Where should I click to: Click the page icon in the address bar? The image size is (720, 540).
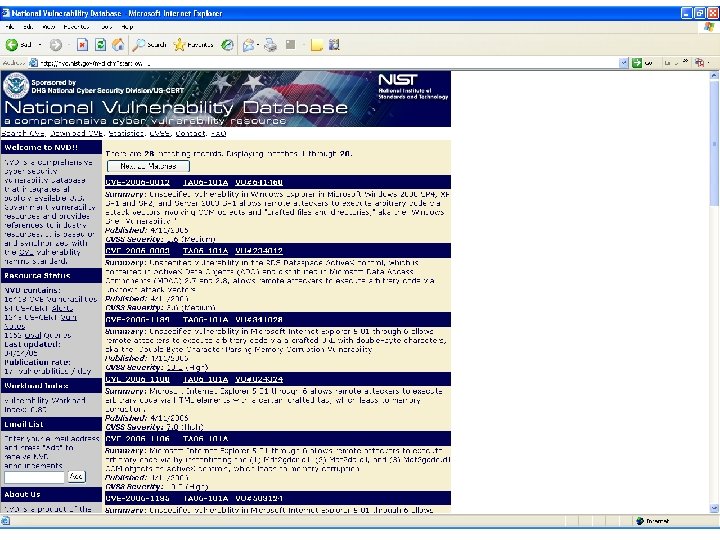pos(34,63)
